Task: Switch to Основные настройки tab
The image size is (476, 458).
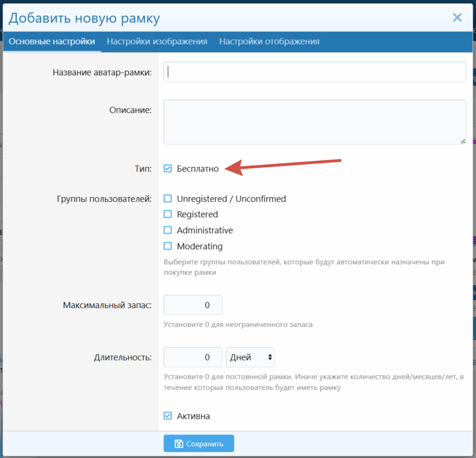Action: pyautogui.click(x=52, y=41)
